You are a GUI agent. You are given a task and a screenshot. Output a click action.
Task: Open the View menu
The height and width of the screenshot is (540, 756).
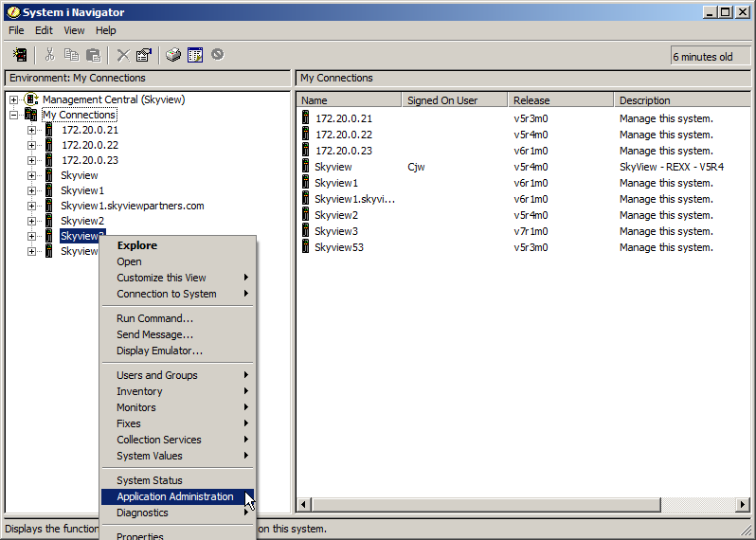pyautogui.click(x=74, y=30)
